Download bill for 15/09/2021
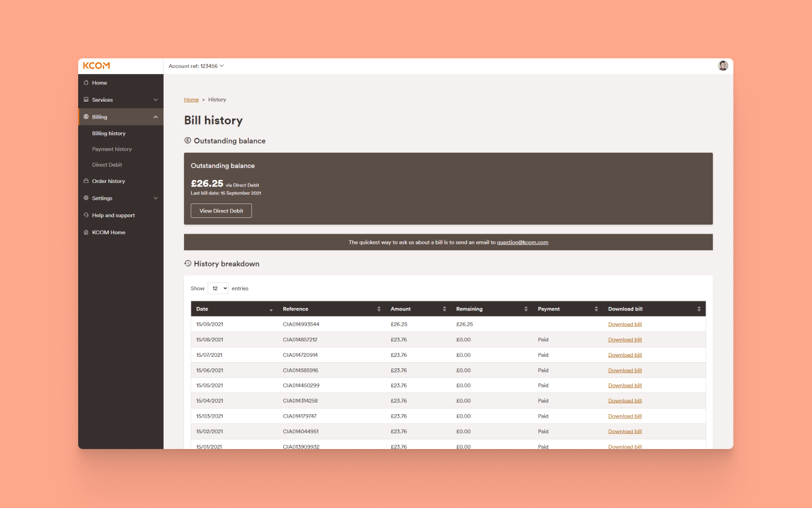The height and width of the screenshot is (508, 812). coord(624,324)
